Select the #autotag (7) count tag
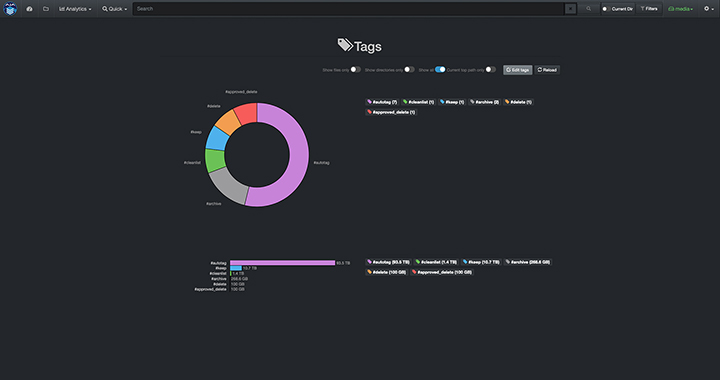 pos(382,102)
